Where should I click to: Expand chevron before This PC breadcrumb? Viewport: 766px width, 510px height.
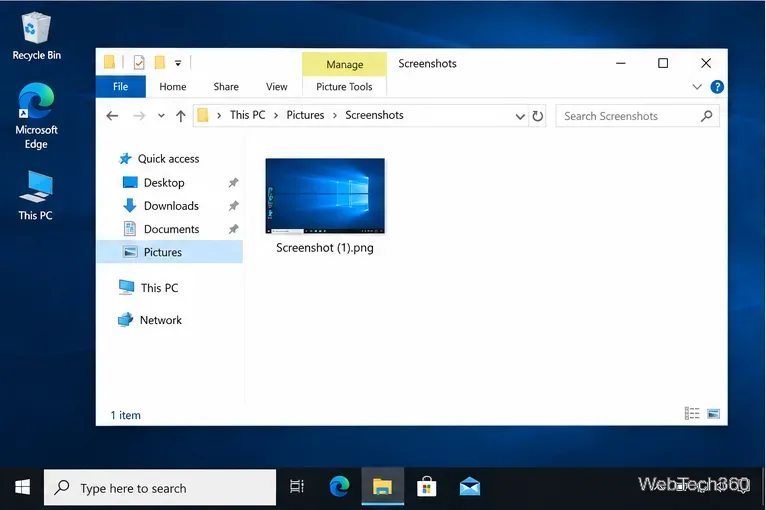(x=219, y=116)
